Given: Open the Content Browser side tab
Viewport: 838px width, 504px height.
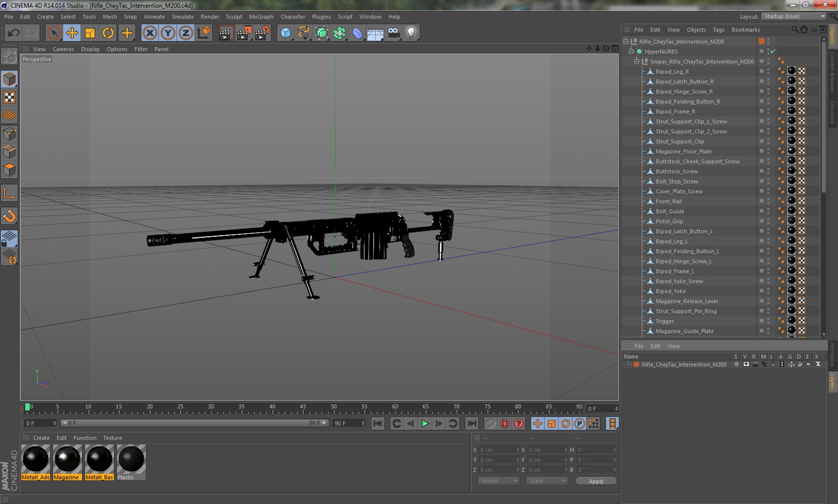Looking at the screenshot, I should point(832,72).
